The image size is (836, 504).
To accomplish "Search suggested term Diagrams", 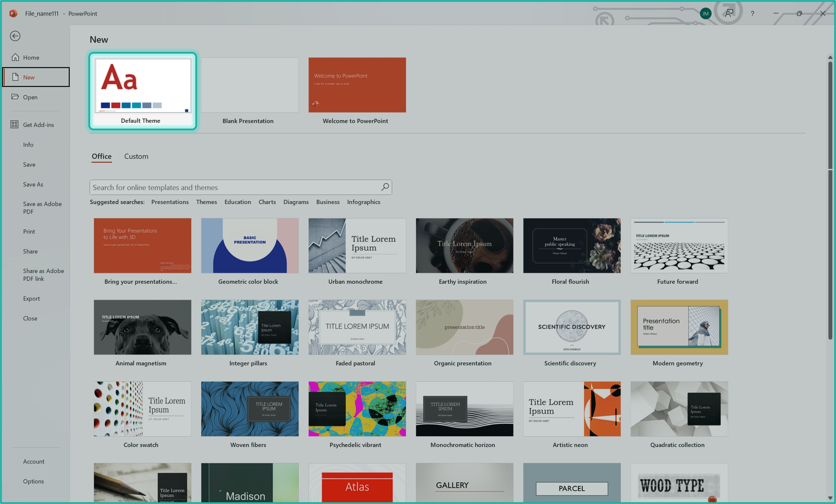I will coord(296,202).
